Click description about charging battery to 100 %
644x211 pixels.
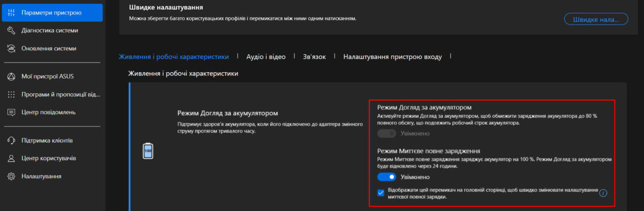click(495, 163)
